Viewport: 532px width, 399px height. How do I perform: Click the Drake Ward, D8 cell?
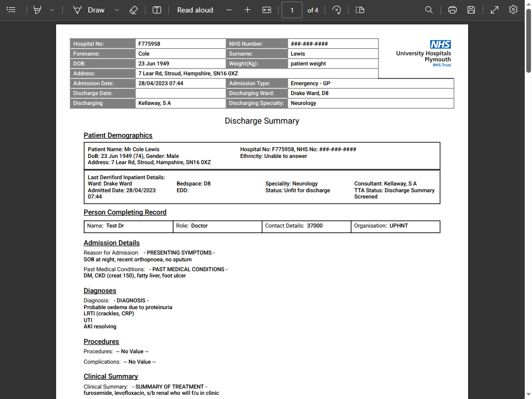pos(371,93)
